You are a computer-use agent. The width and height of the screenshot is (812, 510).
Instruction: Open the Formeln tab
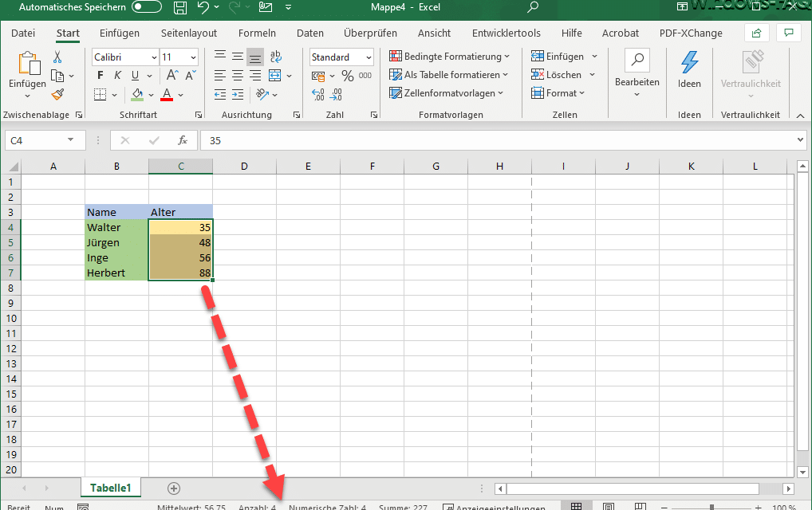[257, 33]
